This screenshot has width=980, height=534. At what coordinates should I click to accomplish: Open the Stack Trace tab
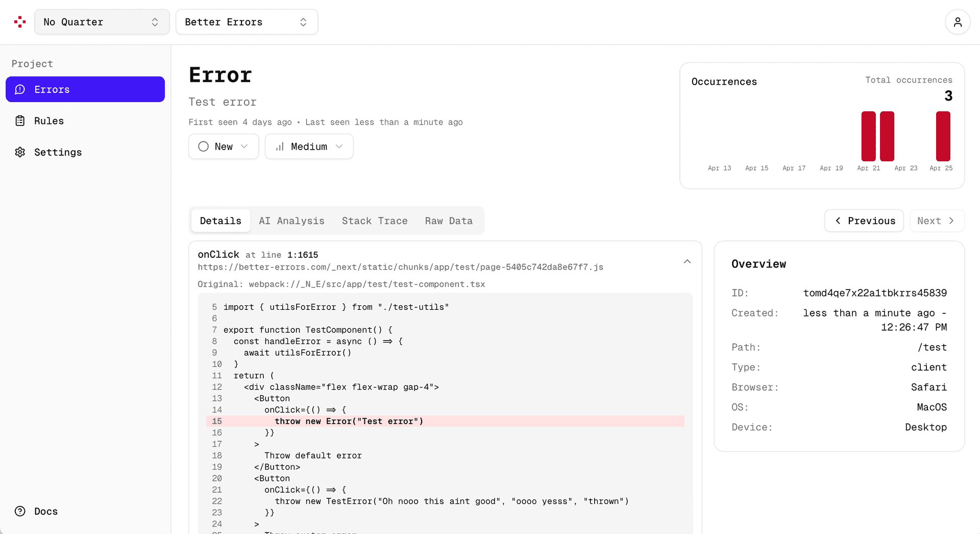tap(374, 221)
